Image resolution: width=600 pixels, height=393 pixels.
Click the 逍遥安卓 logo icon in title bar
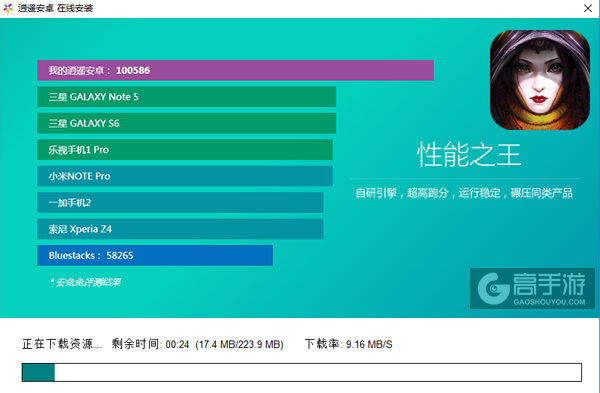coord(8,8)
